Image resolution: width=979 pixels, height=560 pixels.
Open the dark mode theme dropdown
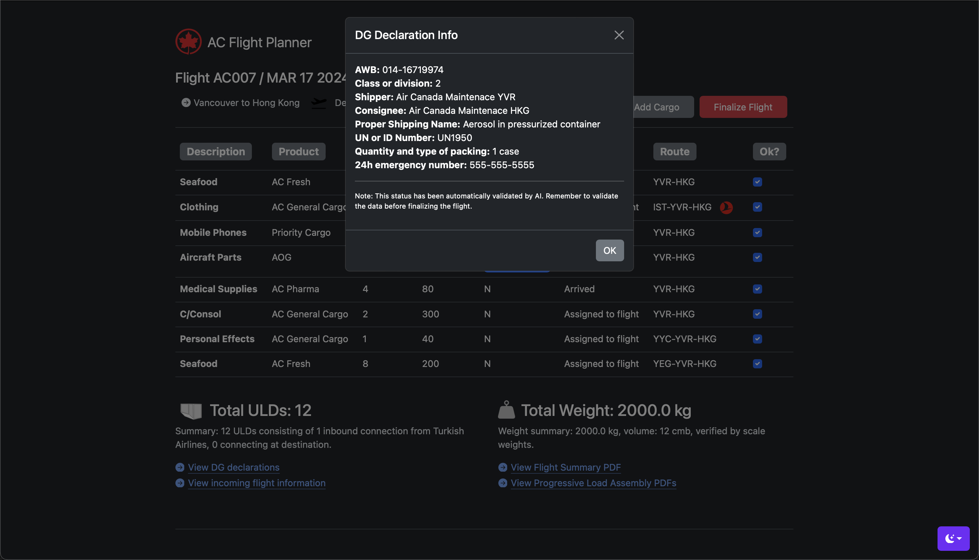coord(953,538)
